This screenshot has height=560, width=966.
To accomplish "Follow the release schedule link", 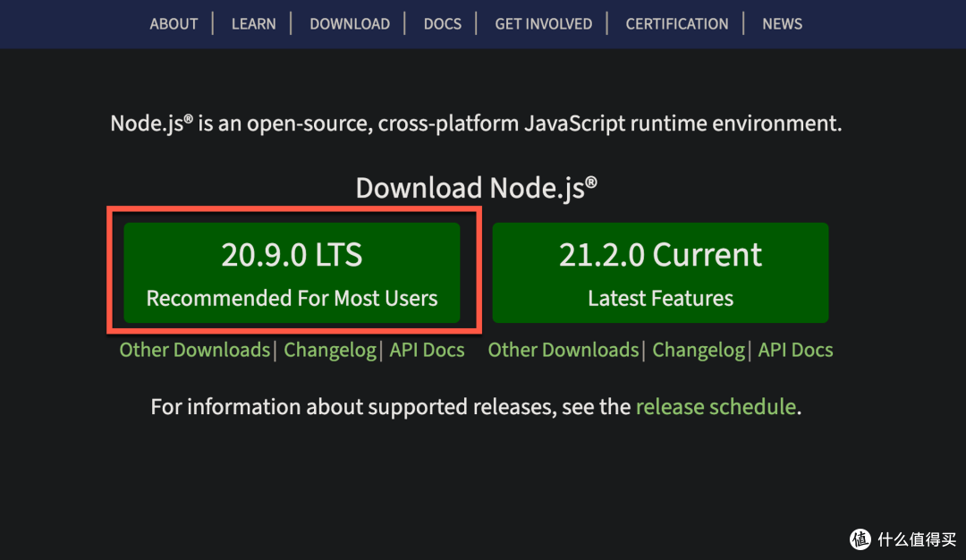I will [x=716, y=407].
